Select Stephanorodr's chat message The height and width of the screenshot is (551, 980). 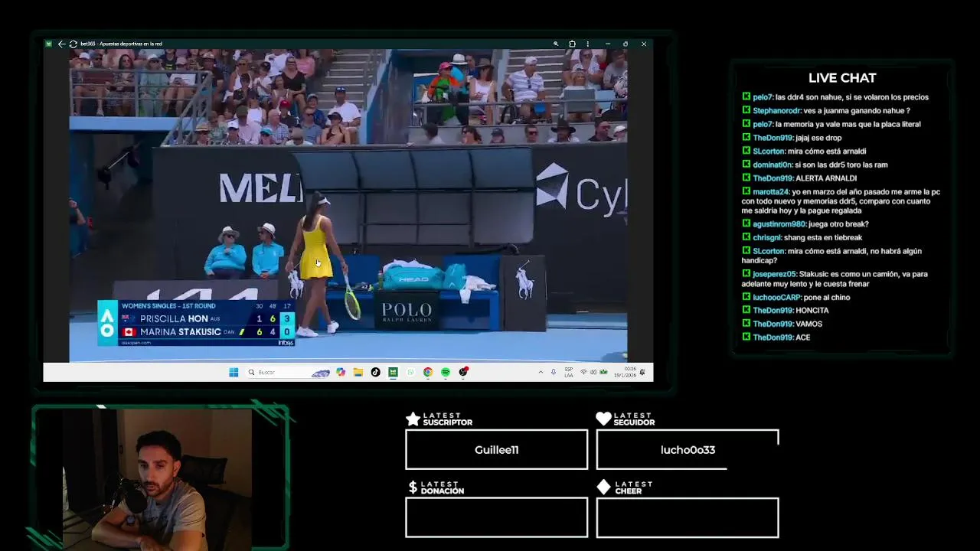(826, 111)
